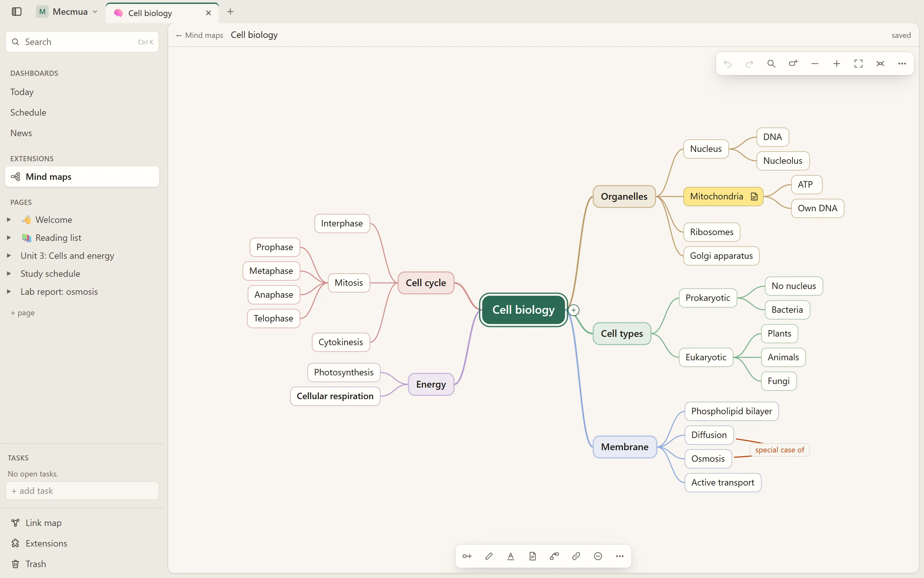Zoom out with the minus icon
Screen dimensions: 924x578
click(815, 64)
